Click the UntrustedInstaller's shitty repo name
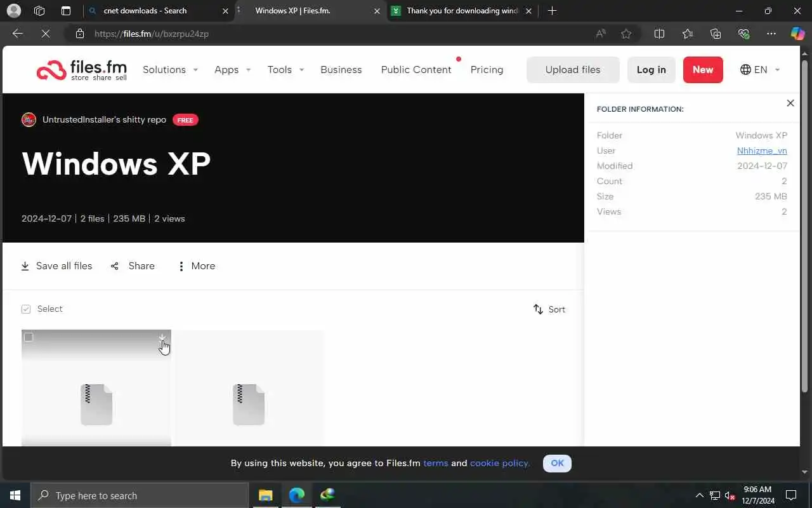Screen dimensions: 812x508 point(104,119)
